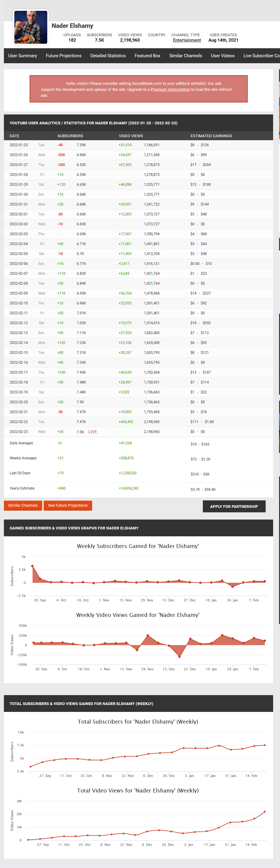Select the 2022-01-25 date cell
The height and width of the screenshot is (868, 280).
19,145
